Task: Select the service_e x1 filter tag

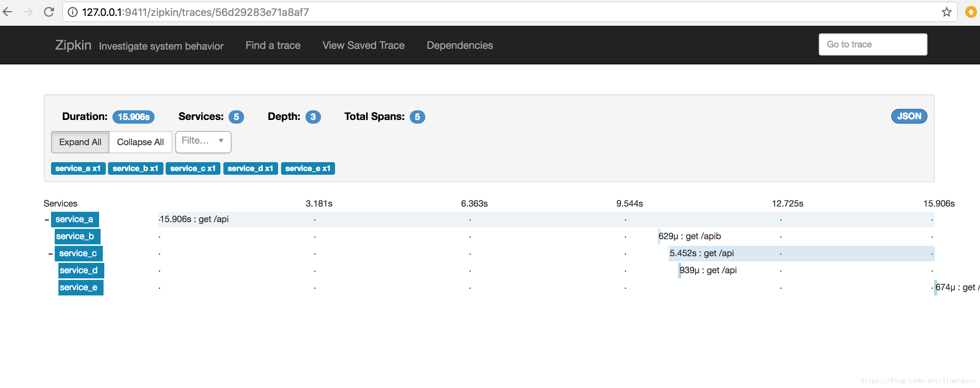Action: pos(307,168)
